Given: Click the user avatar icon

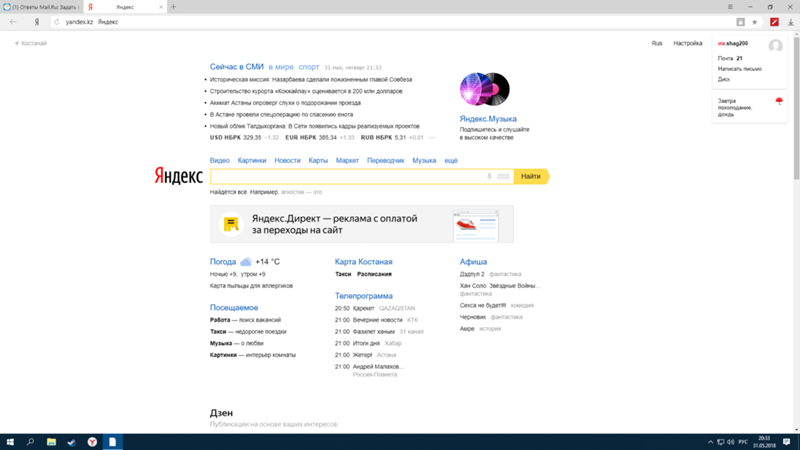Looking at the screenshot, I should coord(776,46).
